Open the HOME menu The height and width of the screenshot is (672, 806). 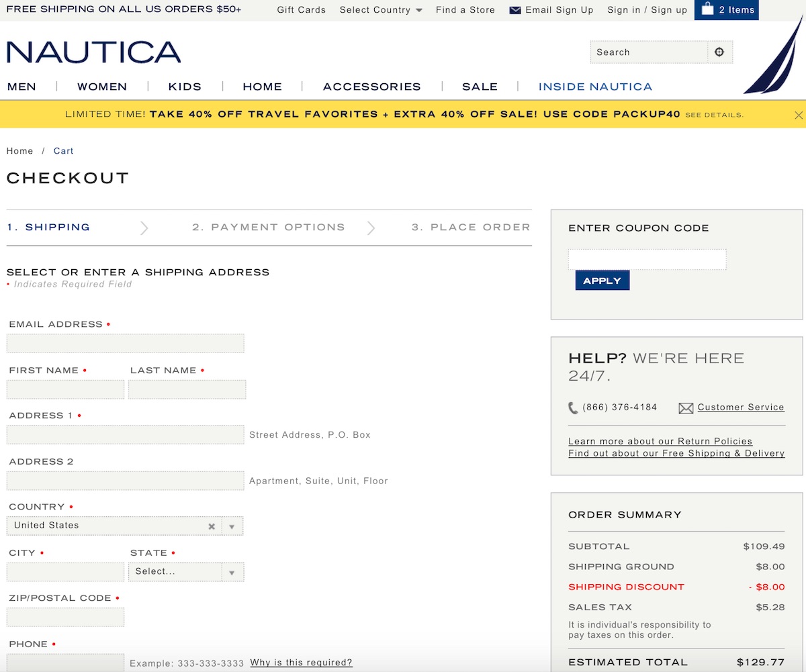click(262, 87)
